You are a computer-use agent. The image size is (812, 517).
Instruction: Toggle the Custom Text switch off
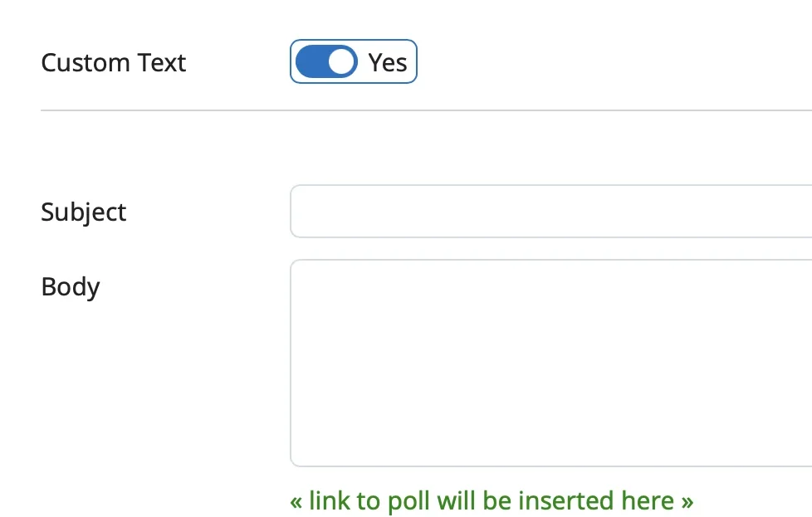pyautogui.click(x=326, y=62)
